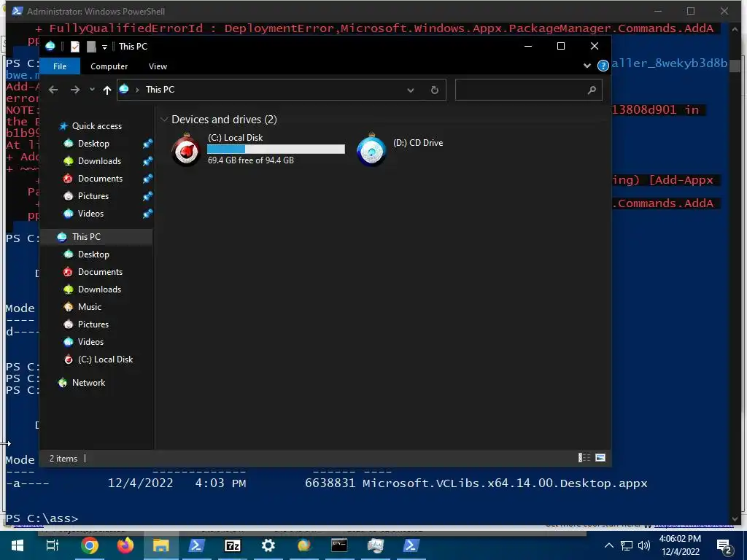Image resolution: width=747 pixels, height=560 pixels.
Task: Expand the ribbon with the chevron
Action: (x=587, y=66)
